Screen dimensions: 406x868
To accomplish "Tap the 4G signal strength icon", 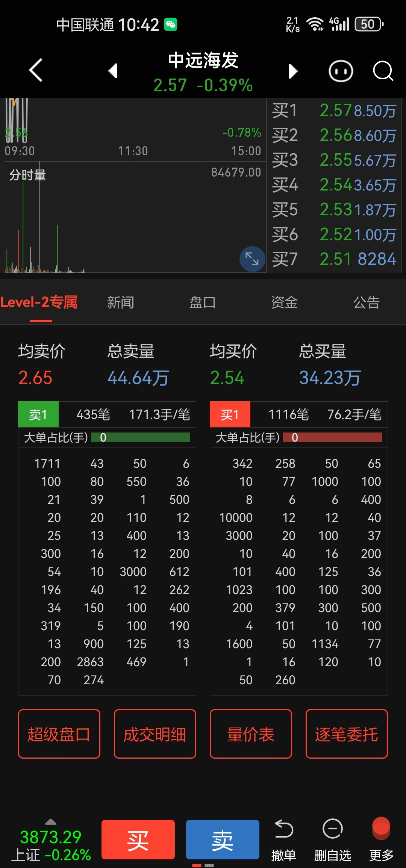I will coord(339,24).
